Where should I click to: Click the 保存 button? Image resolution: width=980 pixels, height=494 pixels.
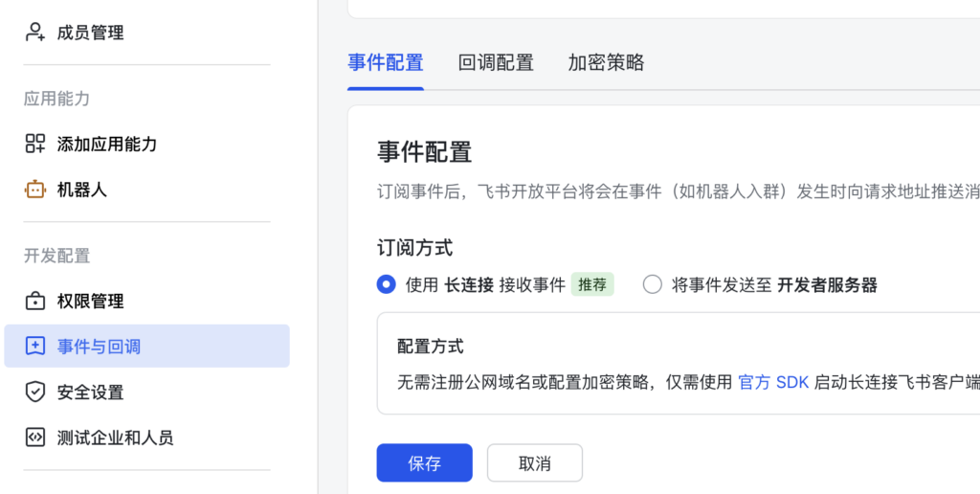424,463
